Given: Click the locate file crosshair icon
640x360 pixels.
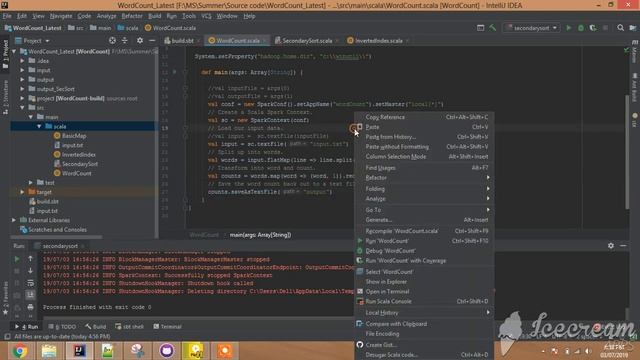Looking at the screenshot, I should [x=112, y=40].
